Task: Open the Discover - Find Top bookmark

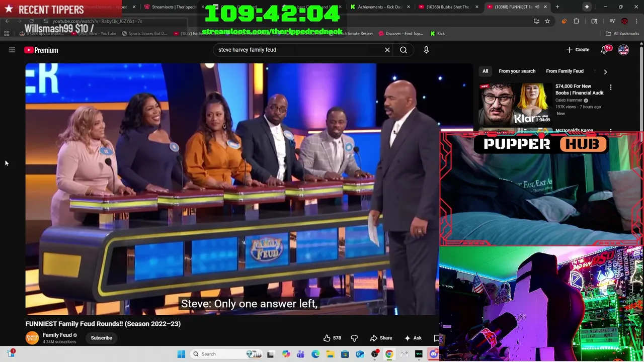Action: tap(400, 33)
